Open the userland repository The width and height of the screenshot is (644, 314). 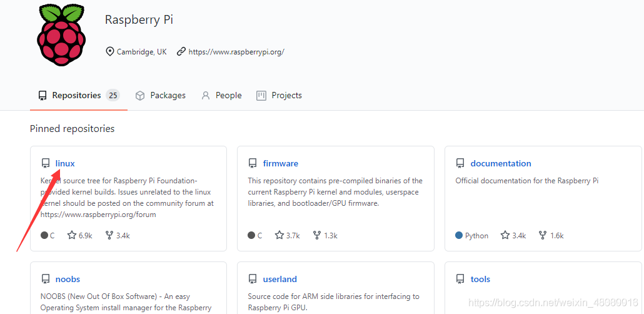point(279,280)
